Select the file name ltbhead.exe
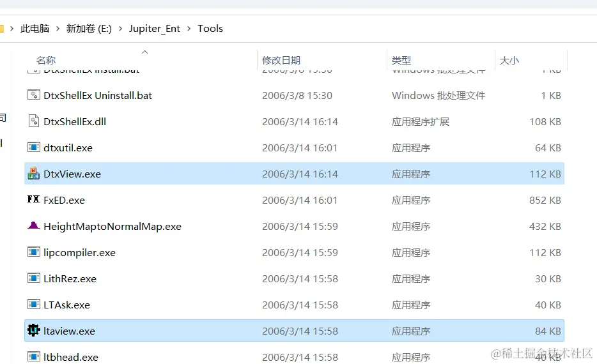Image resolution: width=597 pixels, height=364 pixels. pos(71,358)
